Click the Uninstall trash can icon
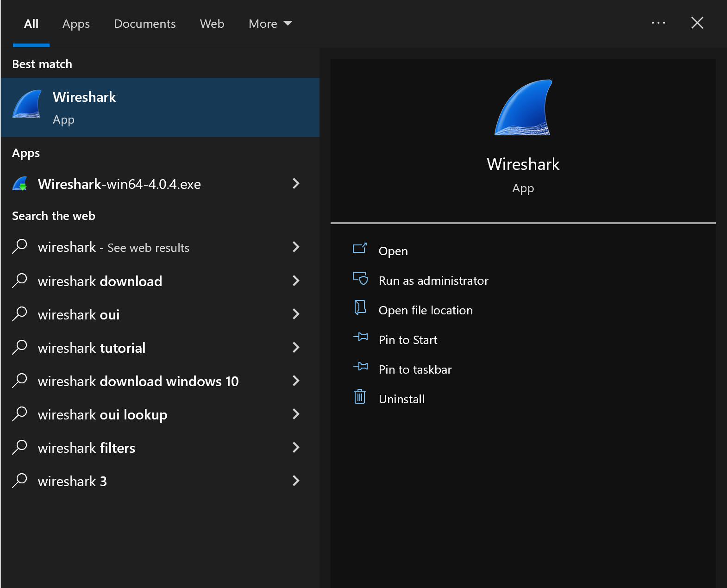Screen dimensions: 727x588 [360, 396]
